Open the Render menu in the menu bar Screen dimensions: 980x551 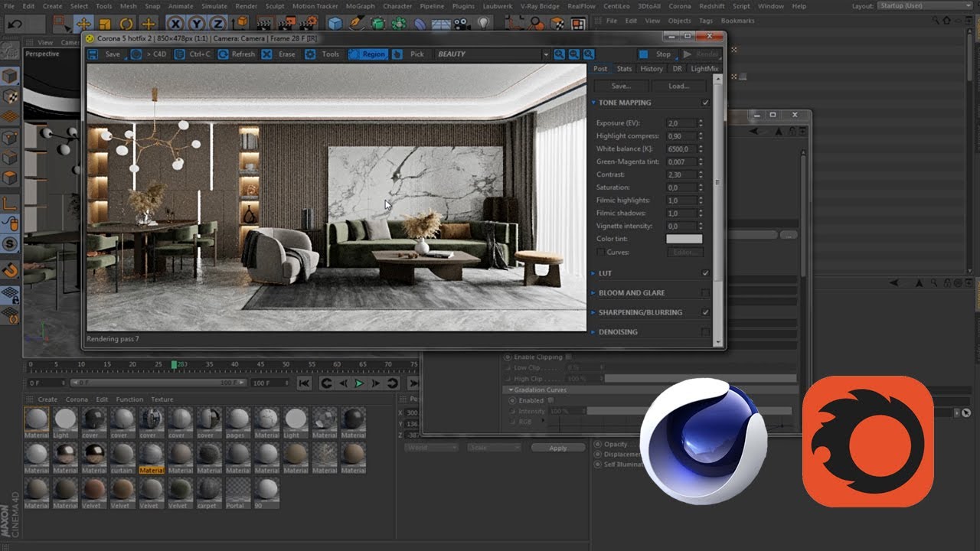[246, 6]
